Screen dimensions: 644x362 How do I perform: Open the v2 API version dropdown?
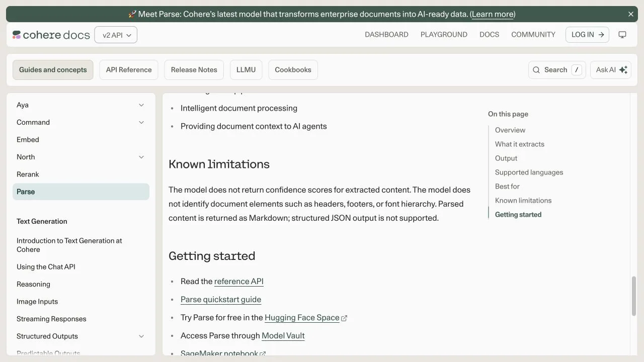click(x=116, y=35)
